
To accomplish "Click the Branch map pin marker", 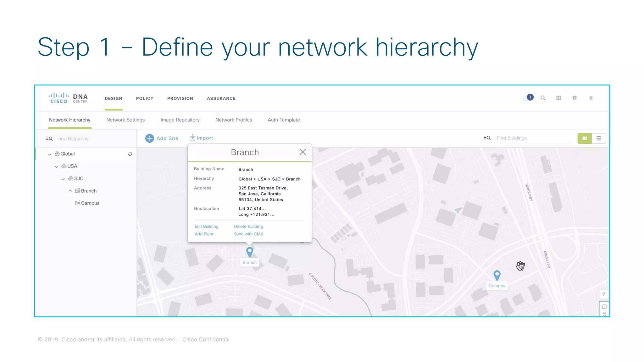I will point(250,252).
